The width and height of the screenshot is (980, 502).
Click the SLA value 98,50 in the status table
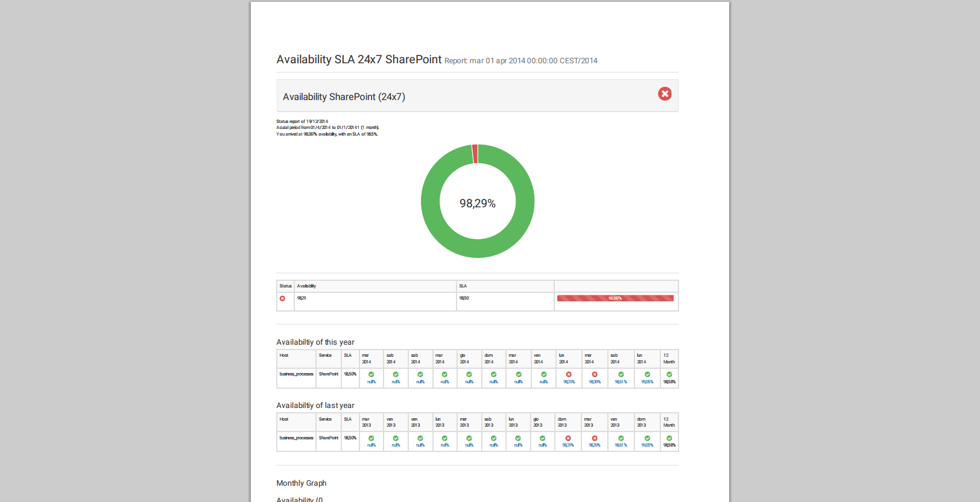tap(464, 298)
